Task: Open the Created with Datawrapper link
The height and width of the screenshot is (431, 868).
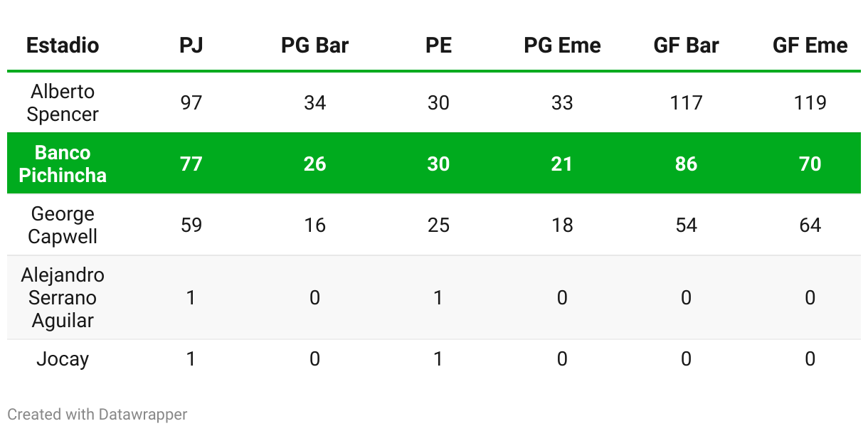Action: 97,414
